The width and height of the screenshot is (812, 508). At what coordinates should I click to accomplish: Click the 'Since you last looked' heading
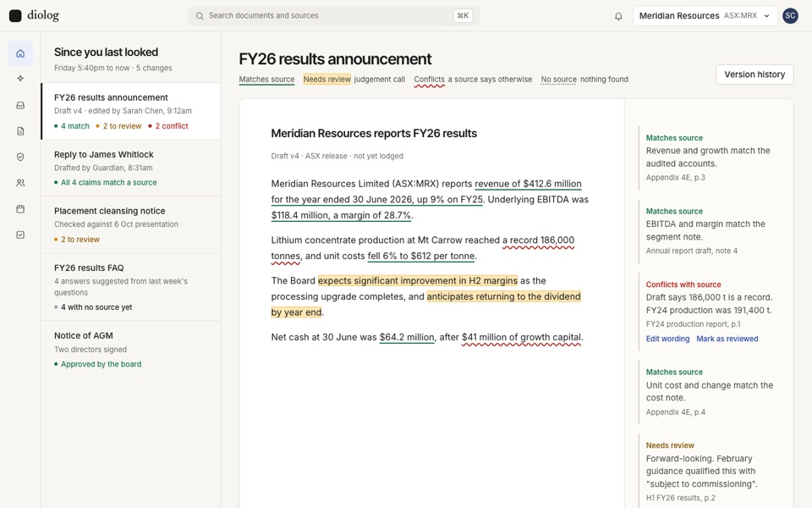[x=107, y=52]
